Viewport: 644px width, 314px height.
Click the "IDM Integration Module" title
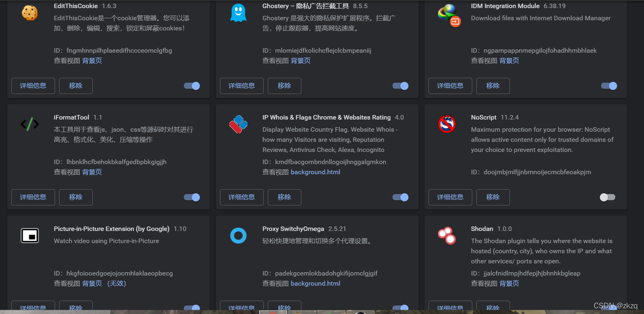505,6
